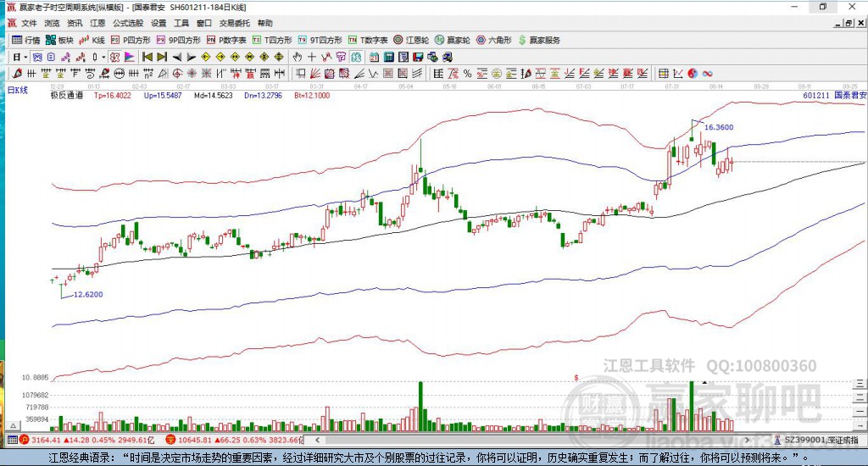Viewport: 868px width, 466px height.
Task: Click the 601211 国泰君安 stock label
Action: click(835, 95)
